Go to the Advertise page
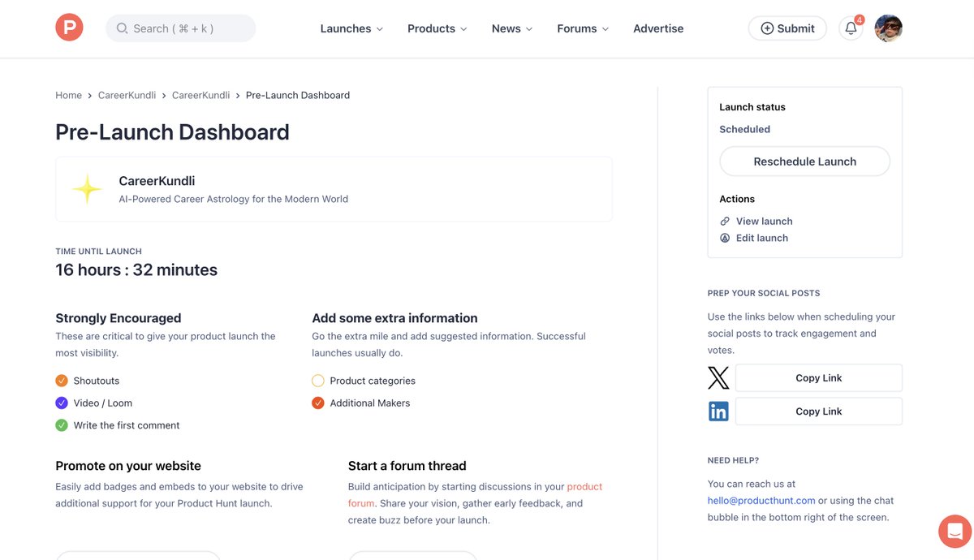The height and width of the screenshot is (560, 974). point(658,28)
